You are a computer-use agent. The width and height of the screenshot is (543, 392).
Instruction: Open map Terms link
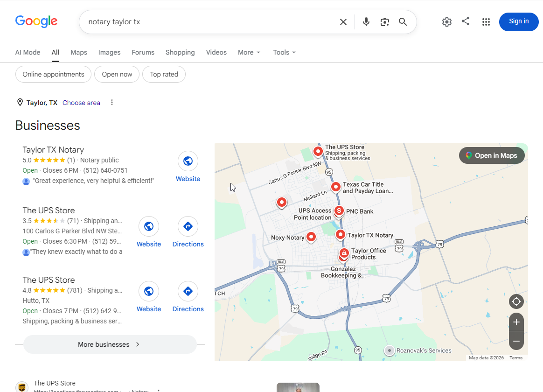516,358
